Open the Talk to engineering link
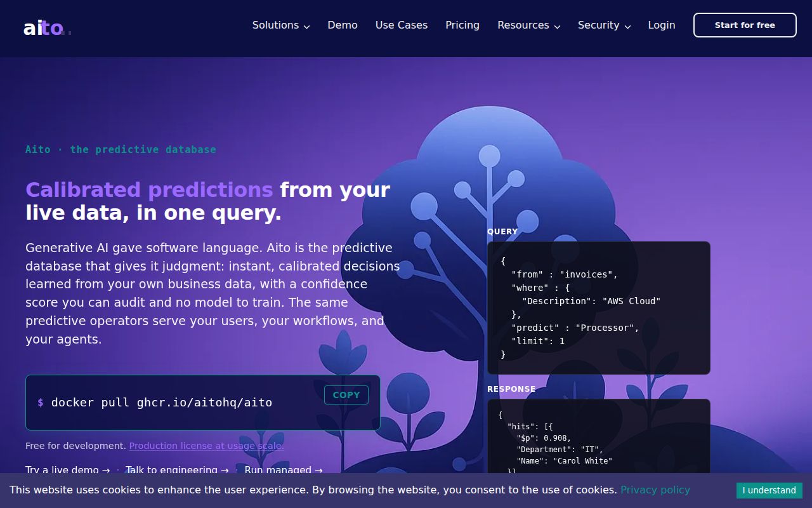812x508 pixels. [x=177, y=470]
